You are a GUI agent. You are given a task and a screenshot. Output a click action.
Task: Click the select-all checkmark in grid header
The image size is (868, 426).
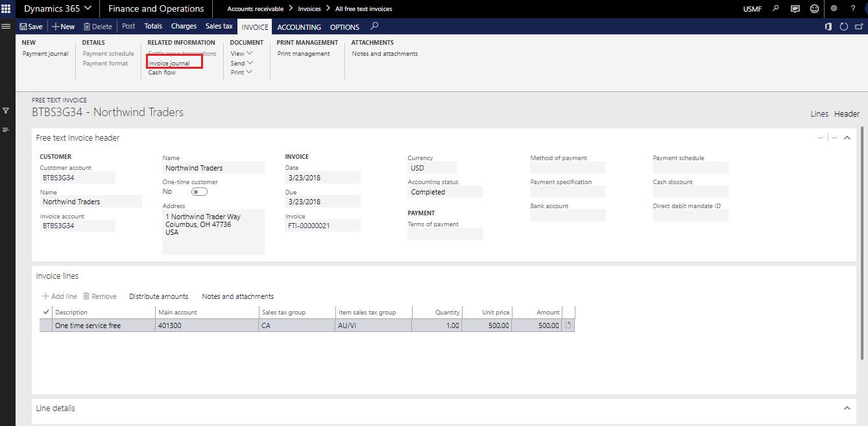(x=45, y=313)
